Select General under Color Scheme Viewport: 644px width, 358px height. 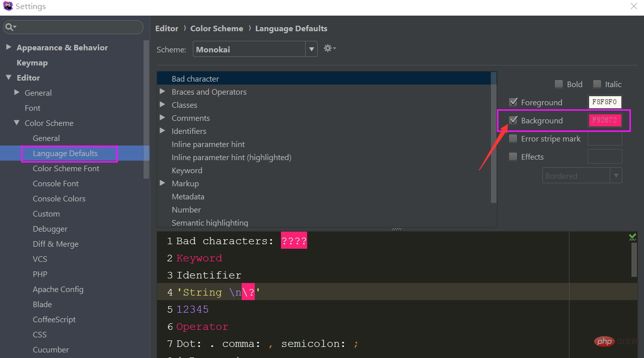(46, 138)
